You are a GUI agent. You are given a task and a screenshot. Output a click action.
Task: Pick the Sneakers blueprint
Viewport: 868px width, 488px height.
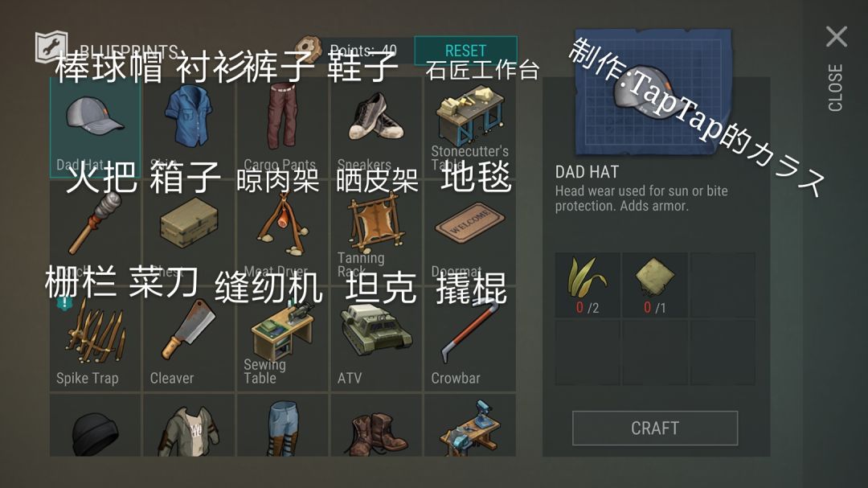click(x=376, y=127)
